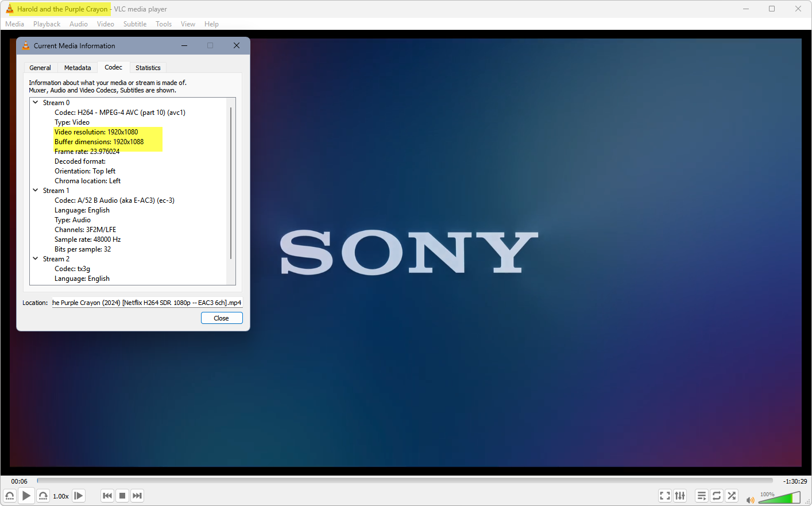Open the Audio menu
812x506 pixels.
79,24
